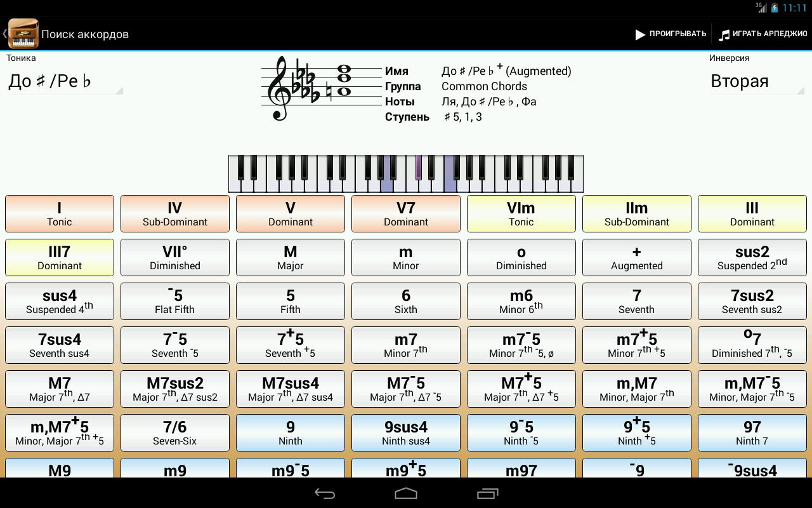Viewport: 812px width, 508px height.
Task: Click the Common Chords group value
Action: tap(484, 86)
